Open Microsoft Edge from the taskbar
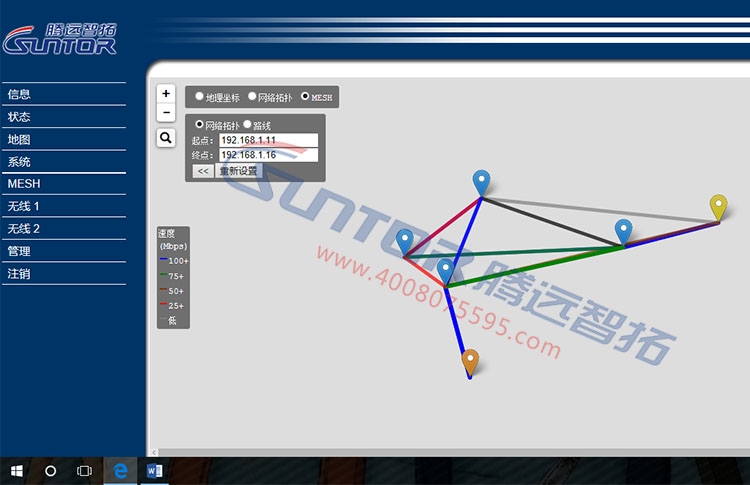This screenshot has height=485, width=750. pos(120,470)
